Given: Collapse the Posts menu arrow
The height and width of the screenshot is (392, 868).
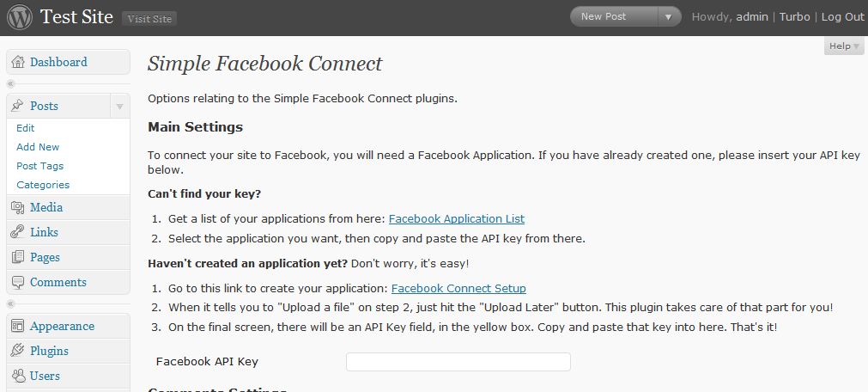Looking at the screenshot, I should [119, 106].
